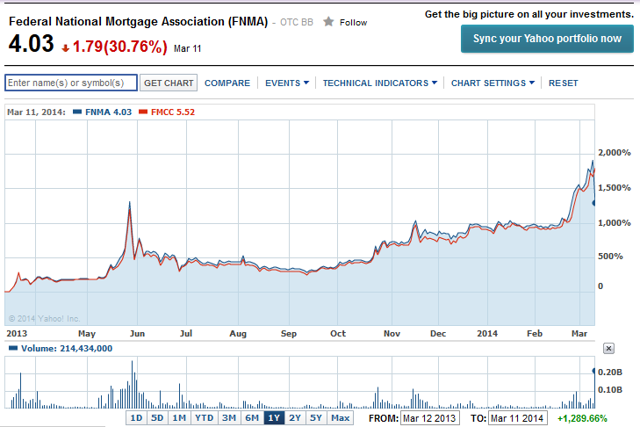The height and width of the screenshot is (427, 640).
Task: Choose the 6M time range
Action: pyautogui.click(x=252, y=418)
